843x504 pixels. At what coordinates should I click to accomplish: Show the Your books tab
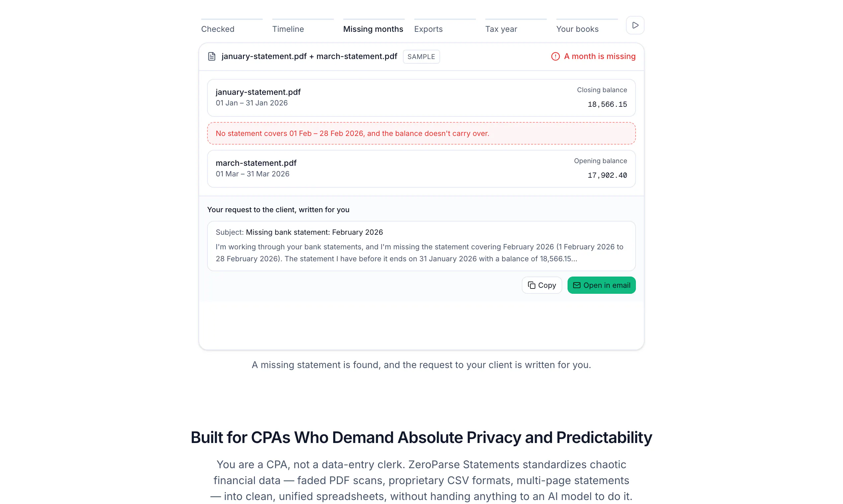tap(577, 29)
